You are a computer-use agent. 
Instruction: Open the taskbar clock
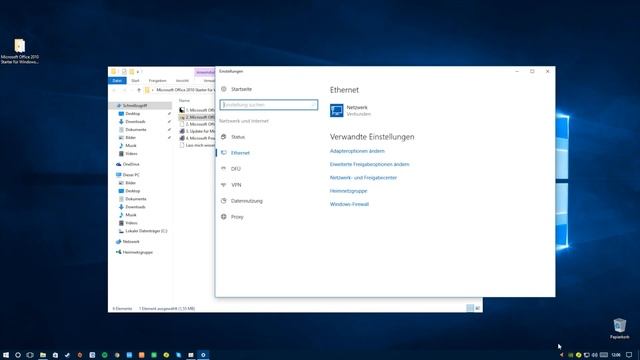pos(616,355)
